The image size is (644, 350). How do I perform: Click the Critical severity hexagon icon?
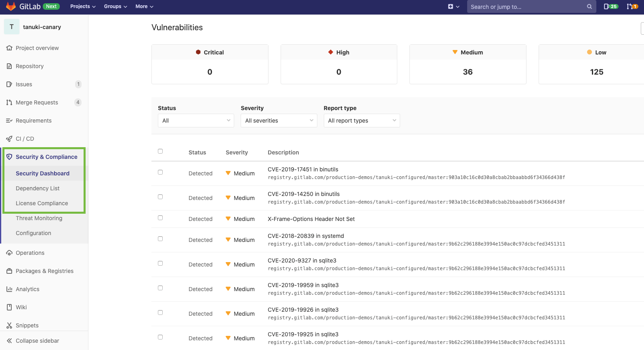pos(198,52)
